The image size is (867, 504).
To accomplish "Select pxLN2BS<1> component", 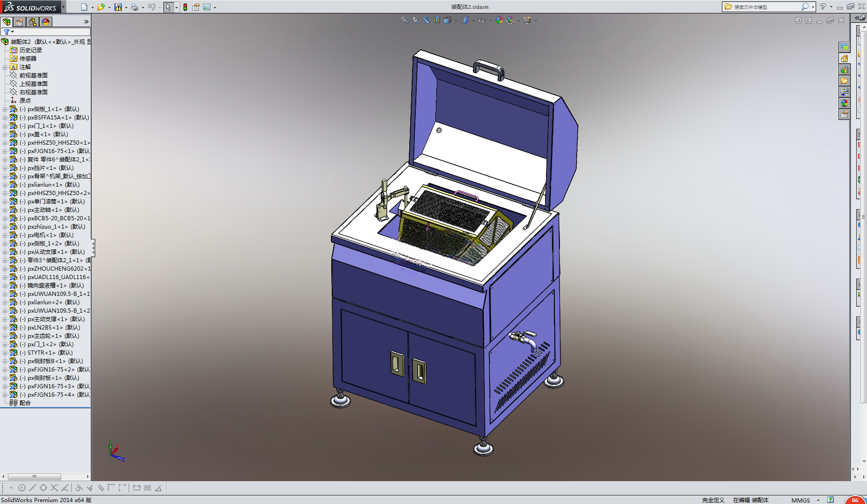I will tap(49, 328).
